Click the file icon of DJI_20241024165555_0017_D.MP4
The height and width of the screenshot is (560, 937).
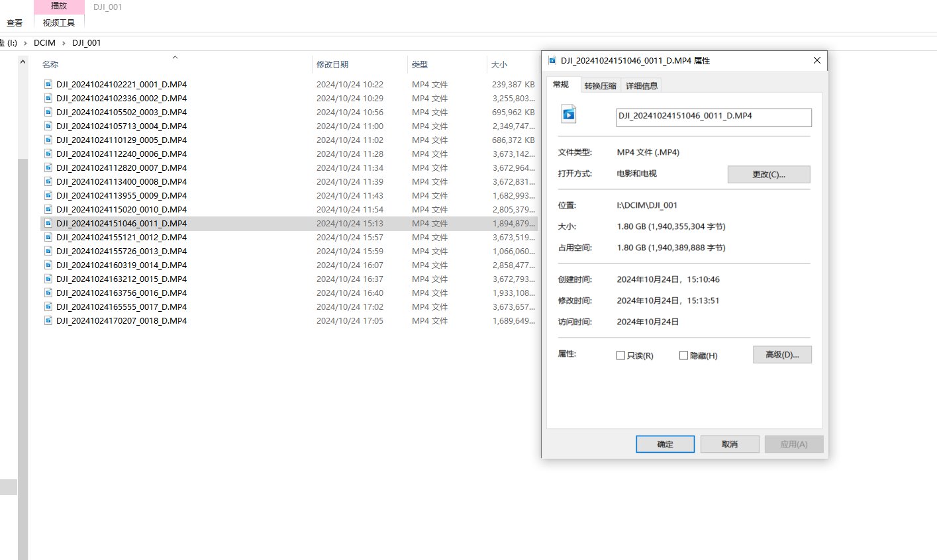[48, 306]
